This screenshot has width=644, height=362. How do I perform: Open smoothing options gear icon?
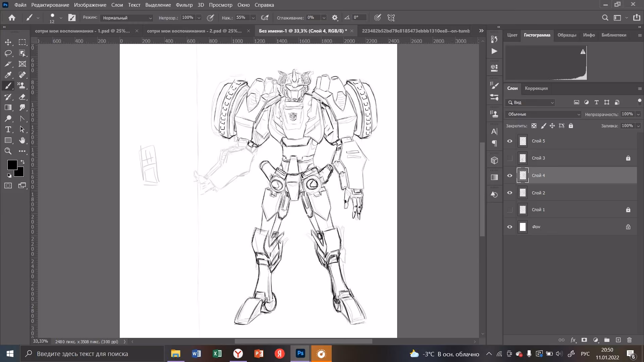click(335, 18)
